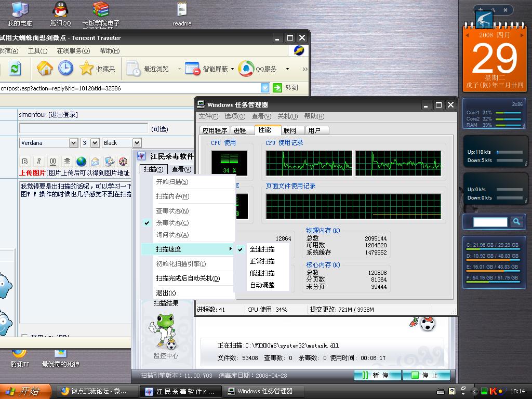Select 低速扫描 low scan speed

(x=262, y=273)
